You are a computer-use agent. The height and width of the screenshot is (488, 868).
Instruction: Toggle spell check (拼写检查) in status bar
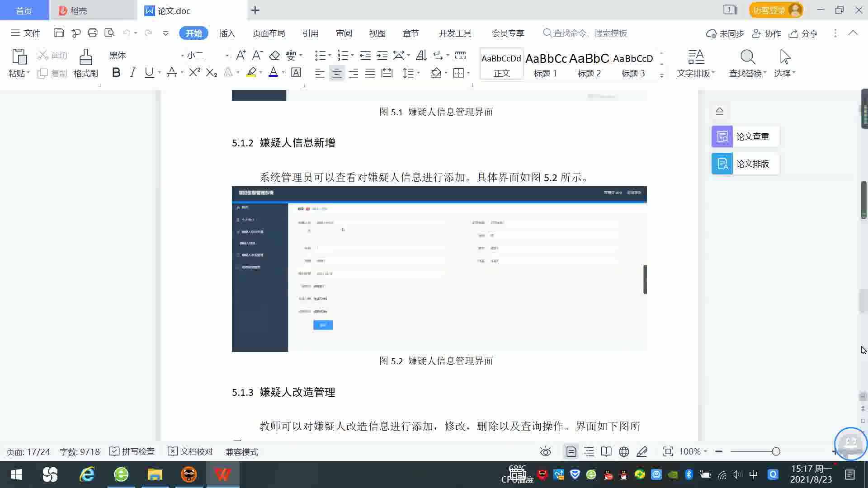132,451
